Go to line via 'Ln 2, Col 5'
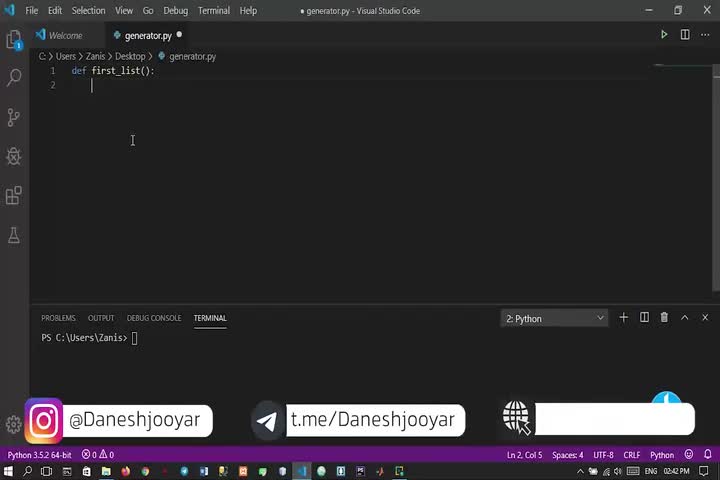The width and height of the screenshot is (720, 480). coord(524,455)
